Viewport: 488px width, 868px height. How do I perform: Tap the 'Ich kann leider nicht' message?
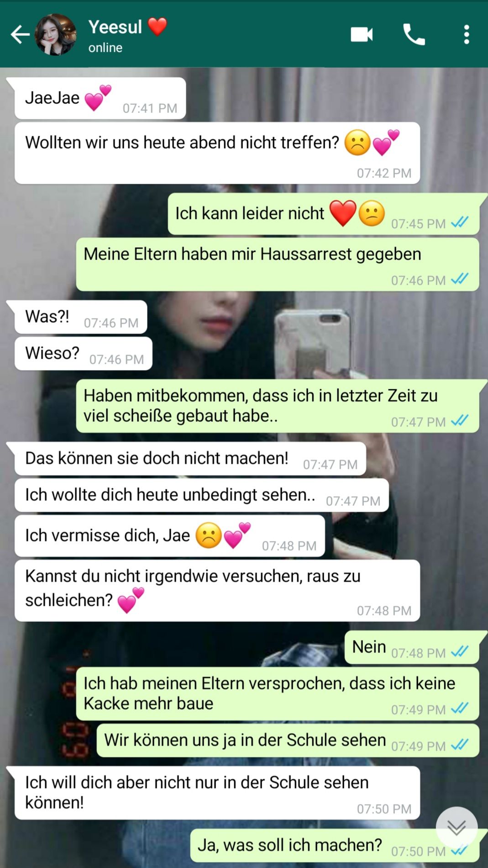[x=324, y=214]
